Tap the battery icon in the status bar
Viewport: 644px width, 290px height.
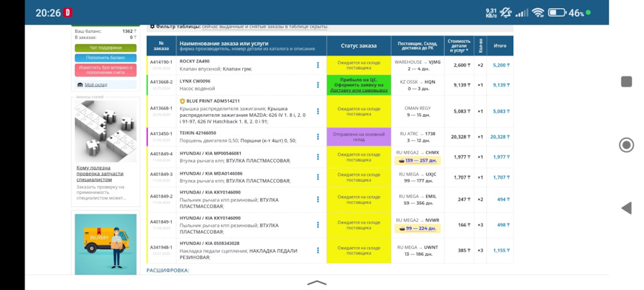coord(557,13)
